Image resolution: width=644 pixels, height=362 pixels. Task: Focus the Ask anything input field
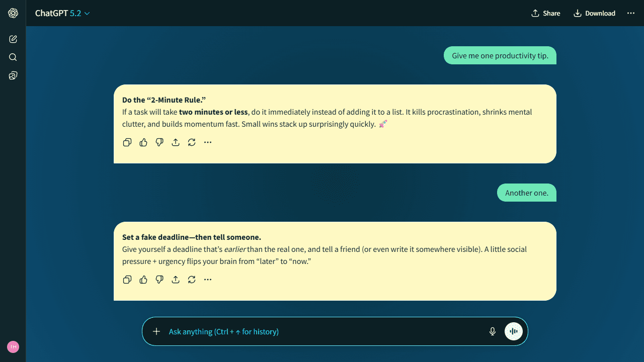(322, 331)
